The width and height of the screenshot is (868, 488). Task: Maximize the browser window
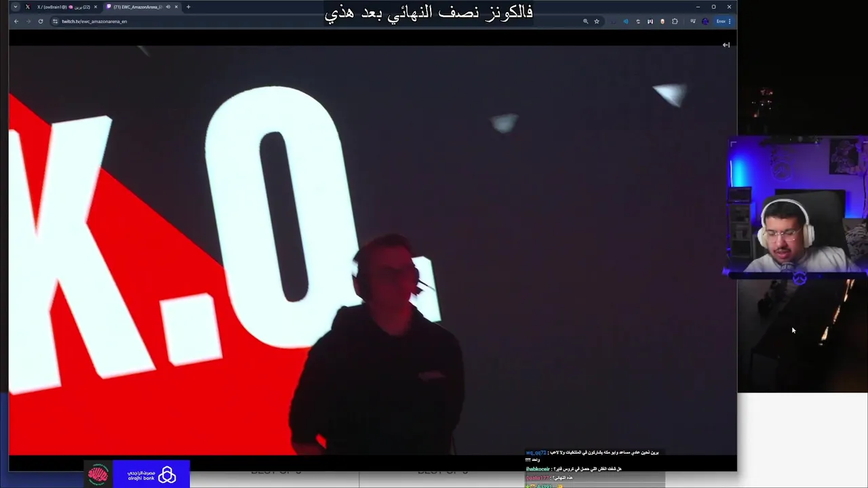(713, 7)
